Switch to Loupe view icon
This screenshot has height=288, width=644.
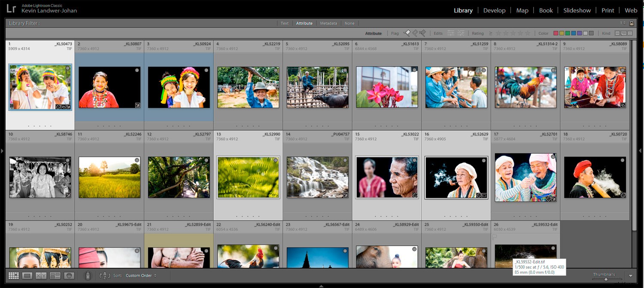[27, 275]
